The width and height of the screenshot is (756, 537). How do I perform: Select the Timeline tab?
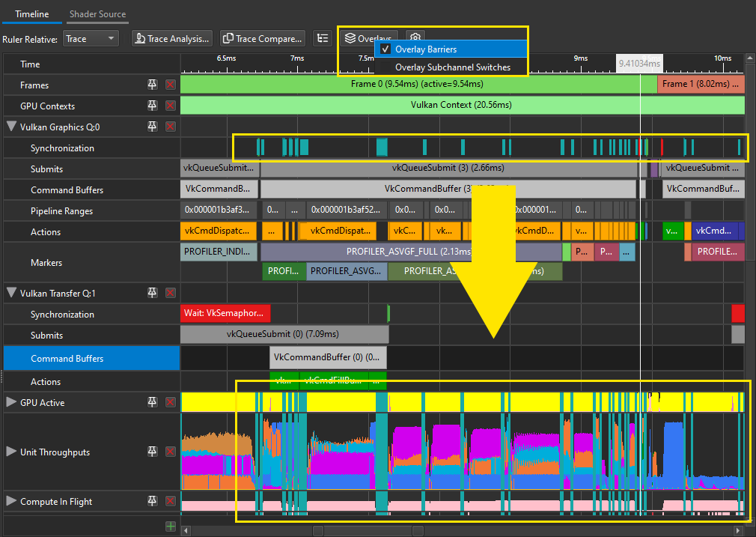click(x=32, y=14)
